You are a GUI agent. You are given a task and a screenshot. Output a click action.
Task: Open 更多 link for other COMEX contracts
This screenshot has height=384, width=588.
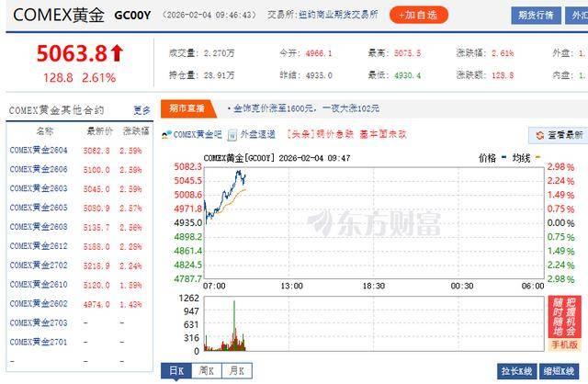pyautogui.click(x=141, y=110)
